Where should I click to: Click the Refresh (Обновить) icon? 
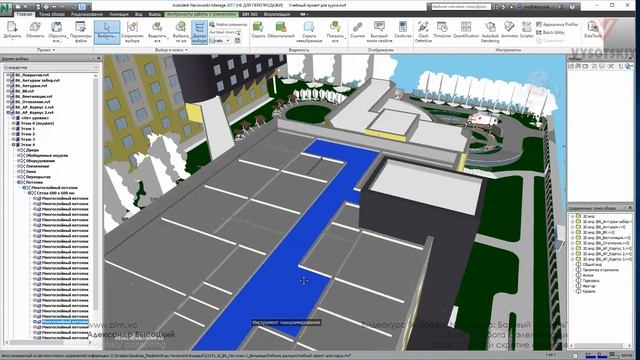[35, 31]
